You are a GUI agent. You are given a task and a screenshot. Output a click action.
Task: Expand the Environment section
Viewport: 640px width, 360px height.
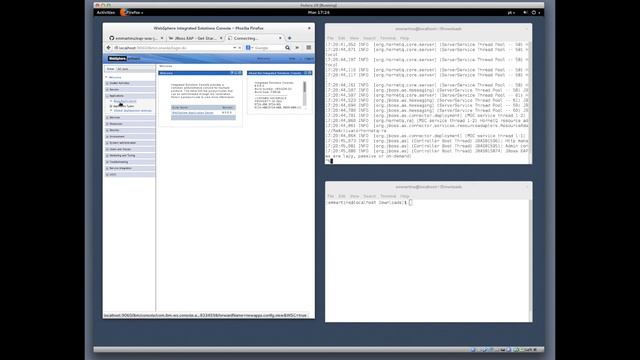tap(130, 137)
